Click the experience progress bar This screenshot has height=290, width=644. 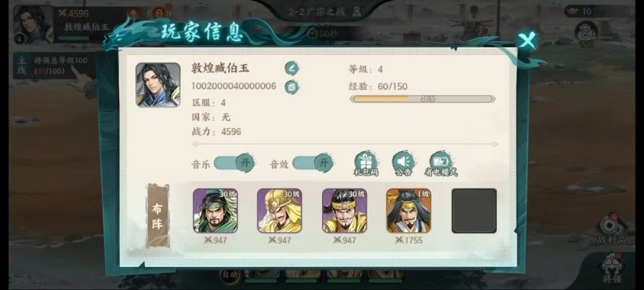click(x=423, y=99)
